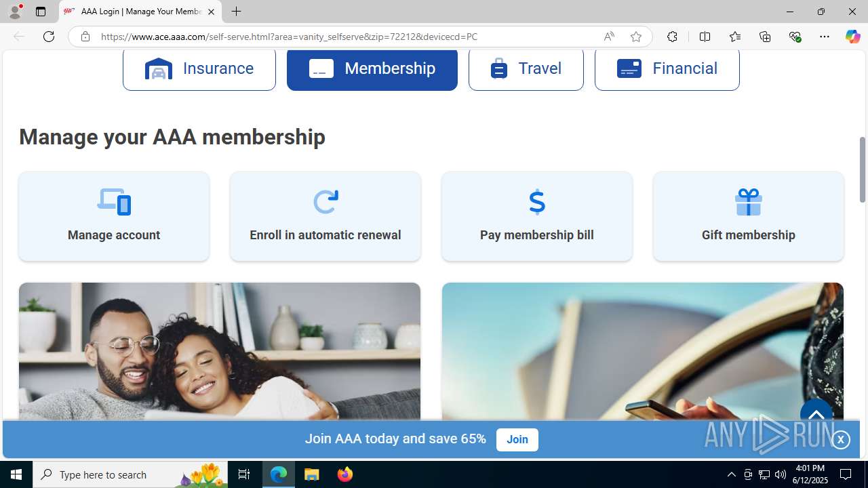The height and width of the screenshot is (488, 868).
Task: Open browser Extensions menu
Action: pyautogui.click(x=672, y=37)
